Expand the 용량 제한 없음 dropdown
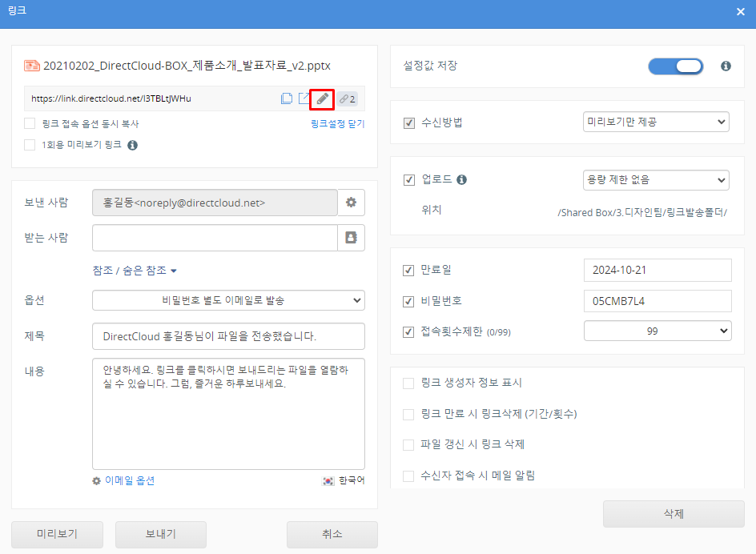The height and width of the screenshot is (554, 756). click(x=656, y=179)
